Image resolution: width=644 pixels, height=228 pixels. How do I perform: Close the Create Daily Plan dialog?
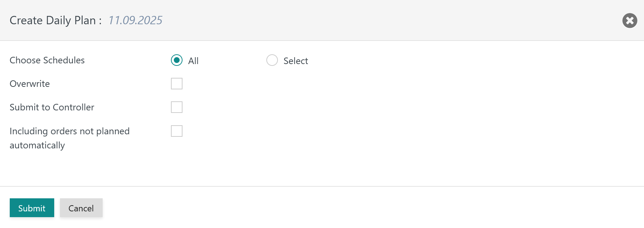point(630,21)
